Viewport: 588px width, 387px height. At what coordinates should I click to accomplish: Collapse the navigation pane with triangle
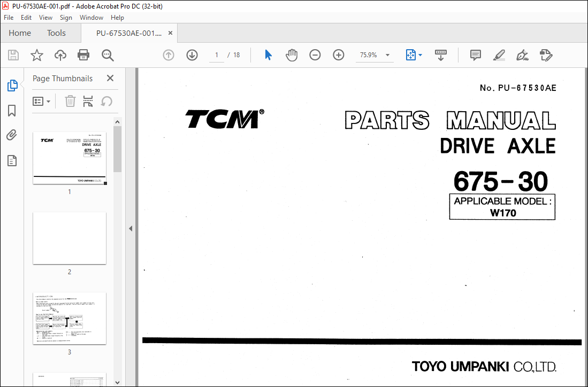pos(131,229)
